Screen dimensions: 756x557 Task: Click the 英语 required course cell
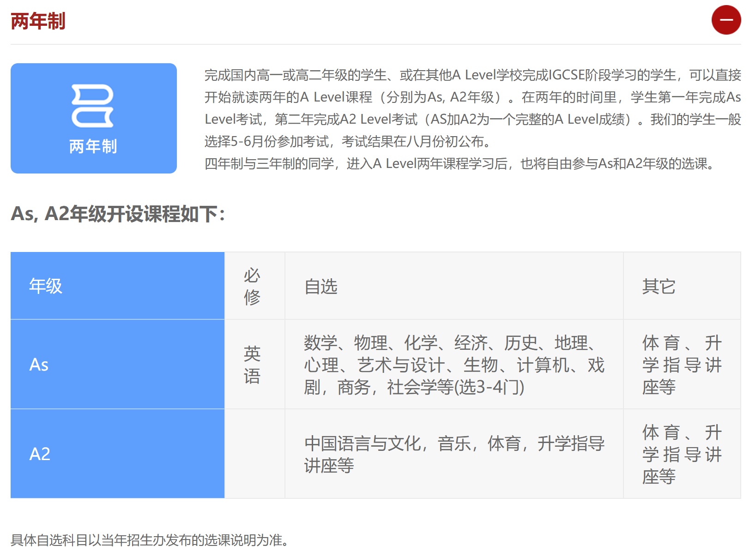click(x=252, y=365)
